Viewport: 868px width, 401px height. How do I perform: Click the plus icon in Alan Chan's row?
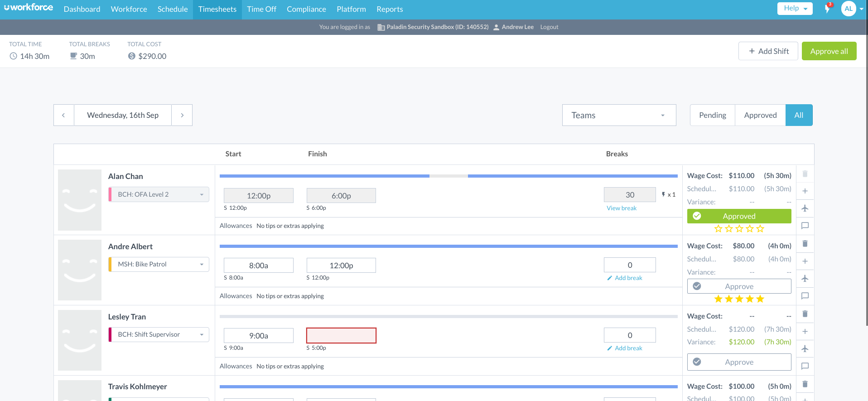805,191
